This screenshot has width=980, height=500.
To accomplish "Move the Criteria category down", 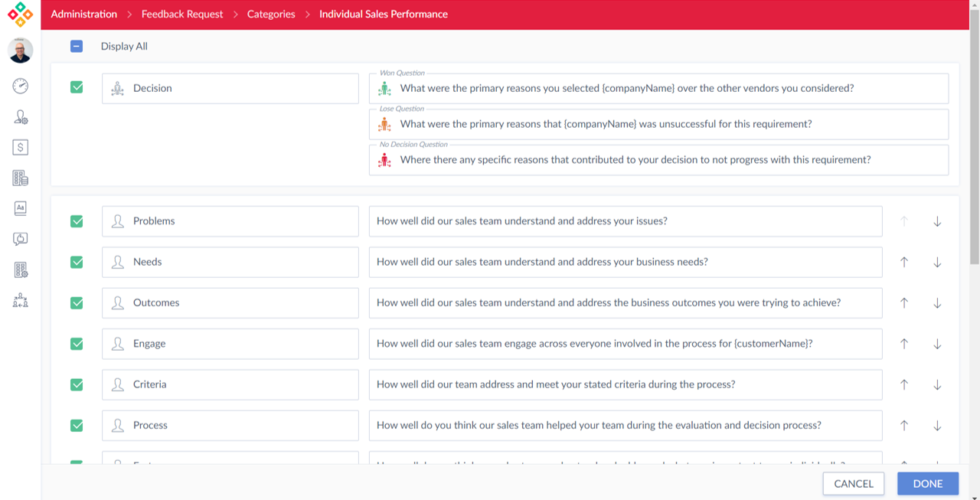I will click(x=937, y=384).
